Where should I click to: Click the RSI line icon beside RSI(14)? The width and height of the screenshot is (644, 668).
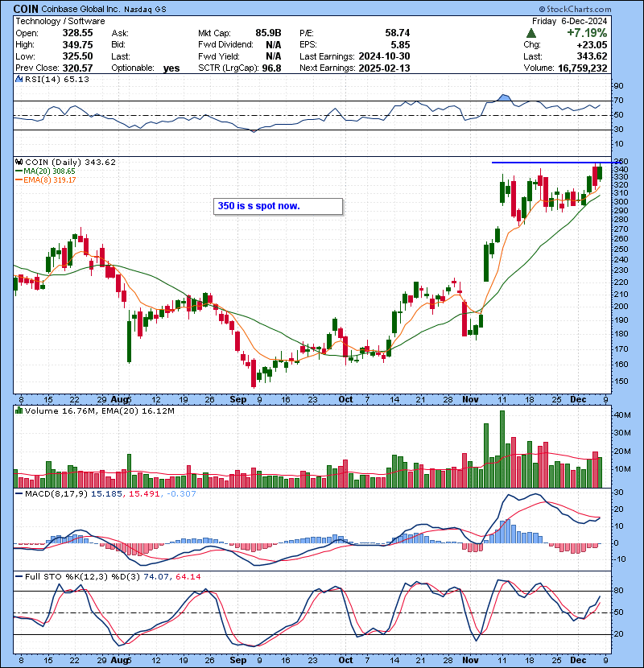(19, 79)
